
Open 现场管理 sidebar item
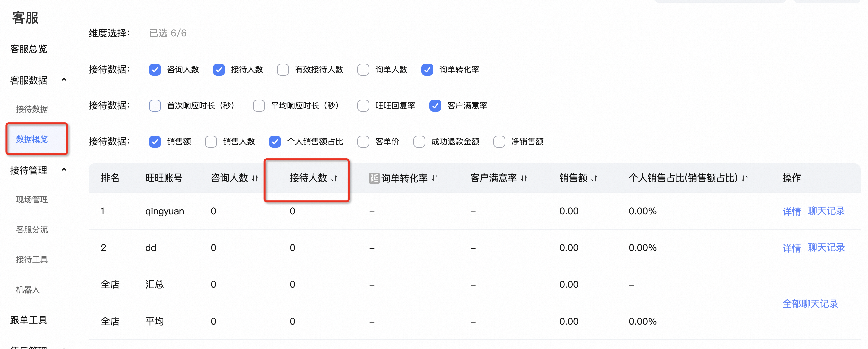click(x=32, y=200)
